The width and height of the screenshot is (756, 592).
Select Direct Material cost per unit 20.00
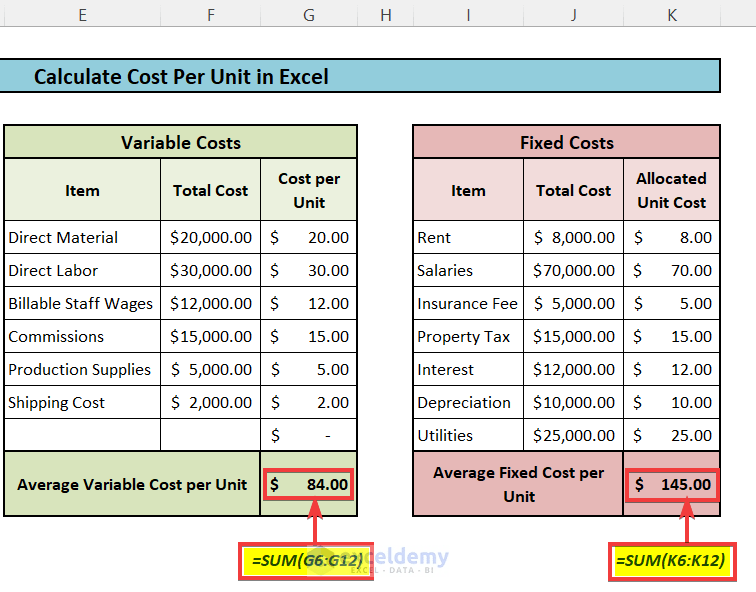click(309, 237)
